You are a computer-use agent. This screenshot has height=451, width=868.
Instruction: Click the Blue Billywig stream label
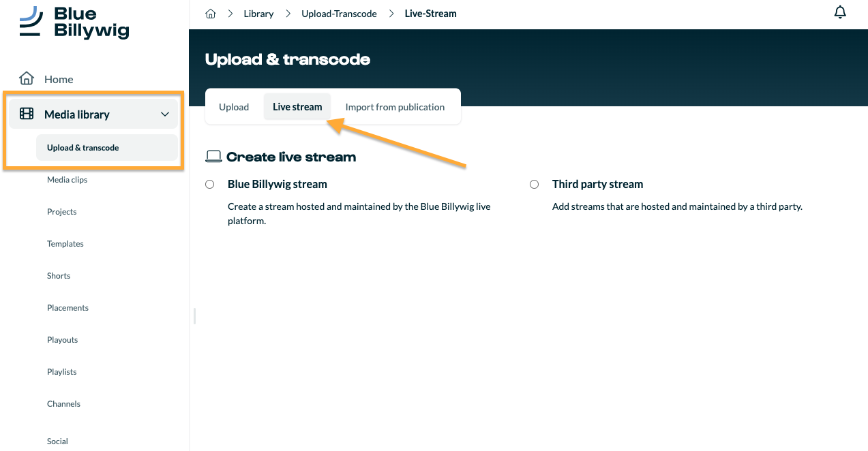pyautogui.click(x=278, y=185)
